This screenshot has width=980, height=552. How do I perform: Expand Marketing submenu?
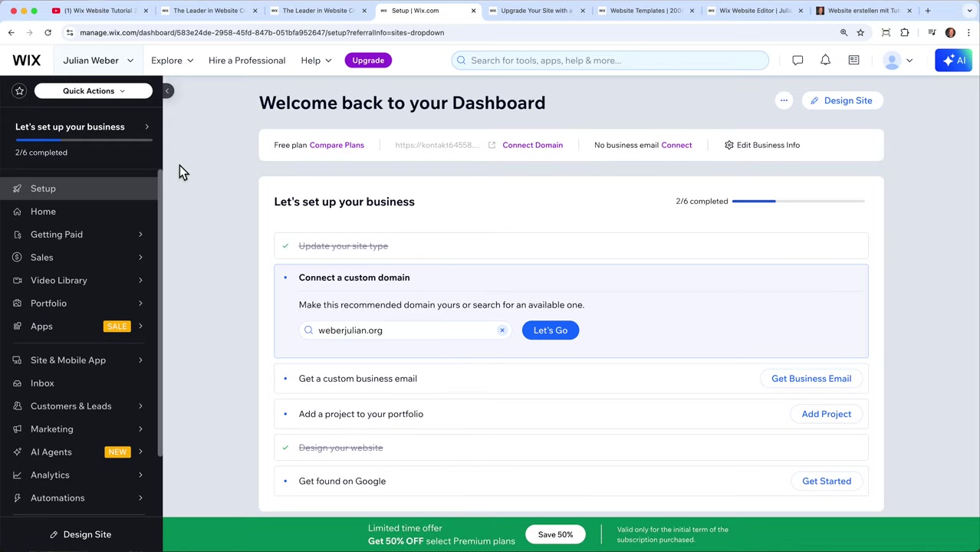pos(140,429)
